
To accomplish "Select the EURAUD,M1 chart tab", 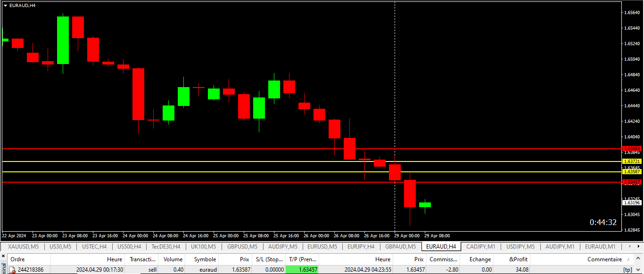I will [x=600, y=246].
